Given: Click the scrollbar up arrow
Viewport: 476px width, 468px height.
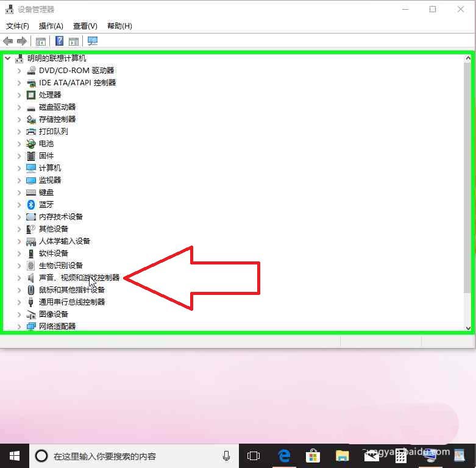Looking at the screenshot, I should tap(468, 58).
